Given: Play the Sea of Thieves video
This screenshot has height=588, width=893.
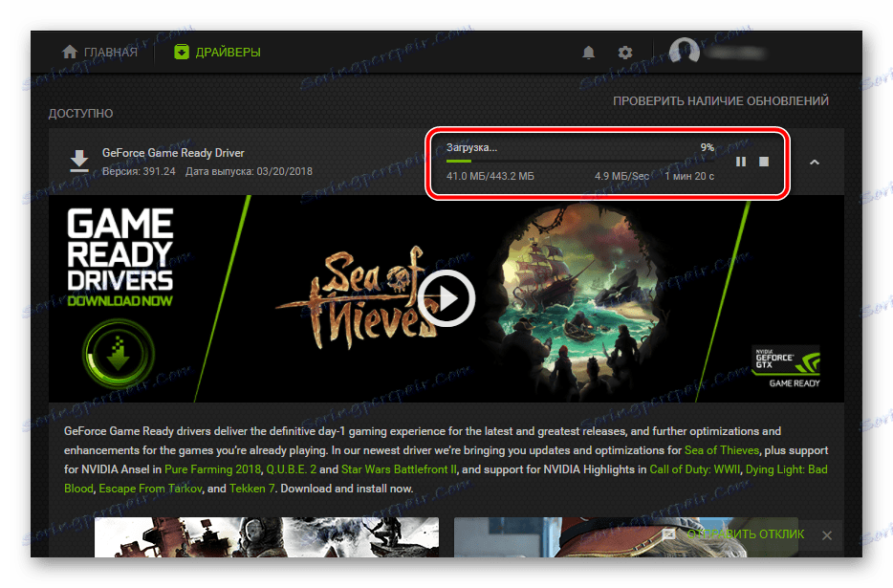Looking at the screenshot, I should point(446,298).
